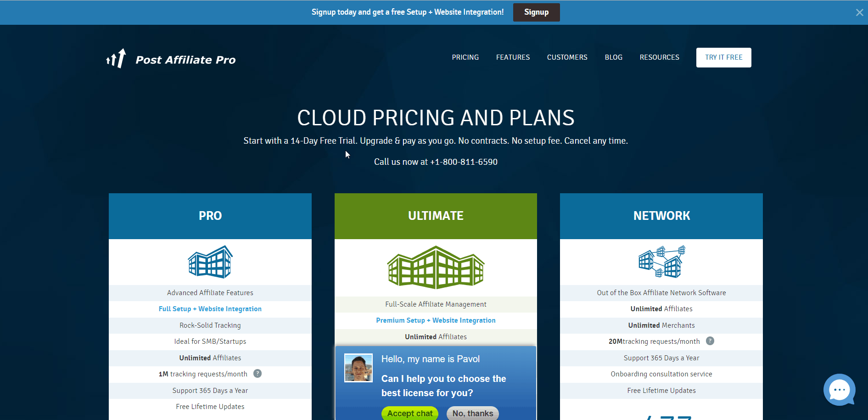This screenshot has width=868, height=420.
Task: Close the signup promotion banner
Action: coord(859,12)
